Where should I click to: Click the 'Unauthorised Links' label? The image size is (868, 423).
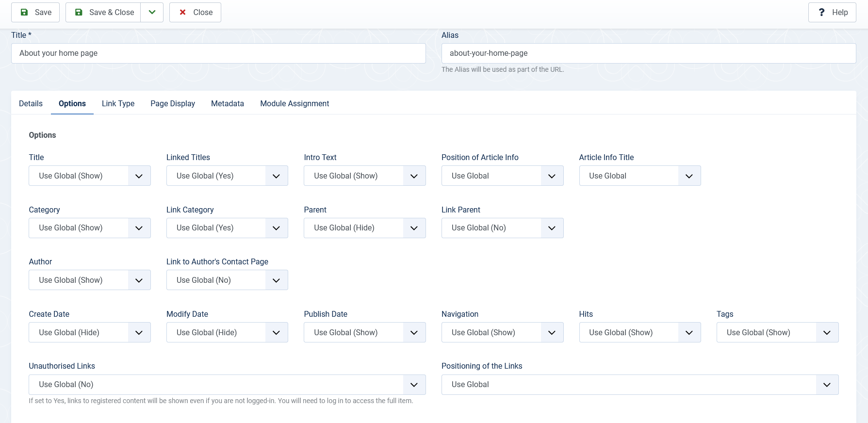[x=62, y=366]
